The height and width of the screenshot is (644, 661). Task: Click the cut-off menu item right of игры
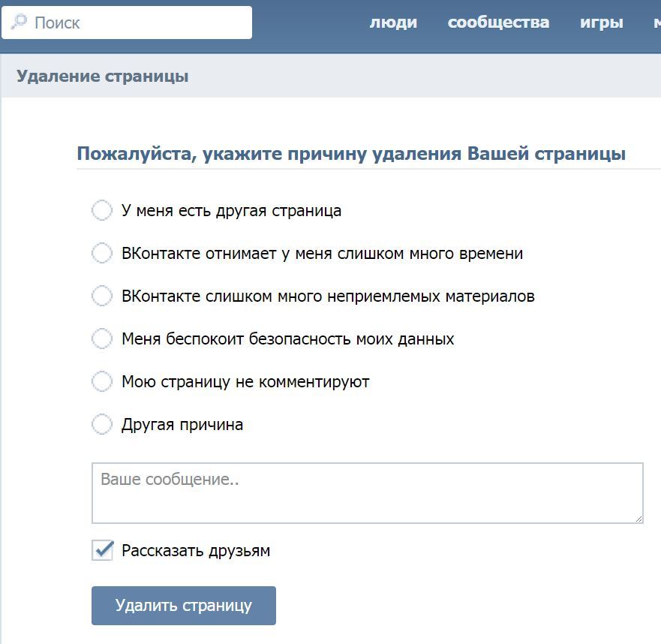[656, 23]
